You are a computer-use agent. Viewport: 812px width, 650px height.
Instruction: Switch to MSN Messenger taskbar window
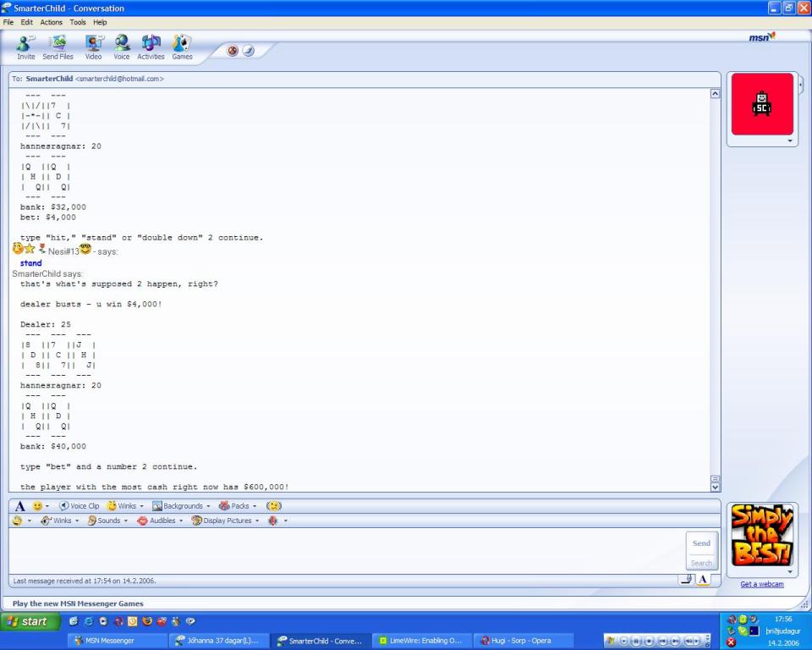pos(117,641)
